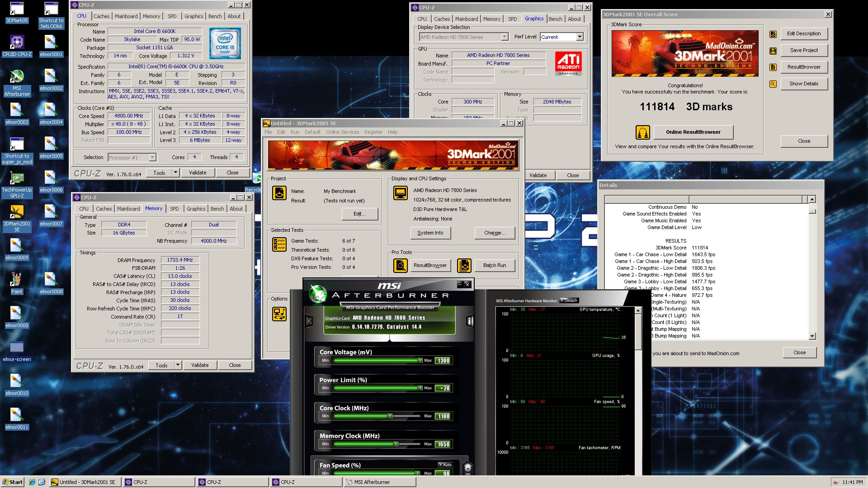Switch to SPD tab in Memory CPU-Z window
The image size is (868, 488).
pos(175,209)
